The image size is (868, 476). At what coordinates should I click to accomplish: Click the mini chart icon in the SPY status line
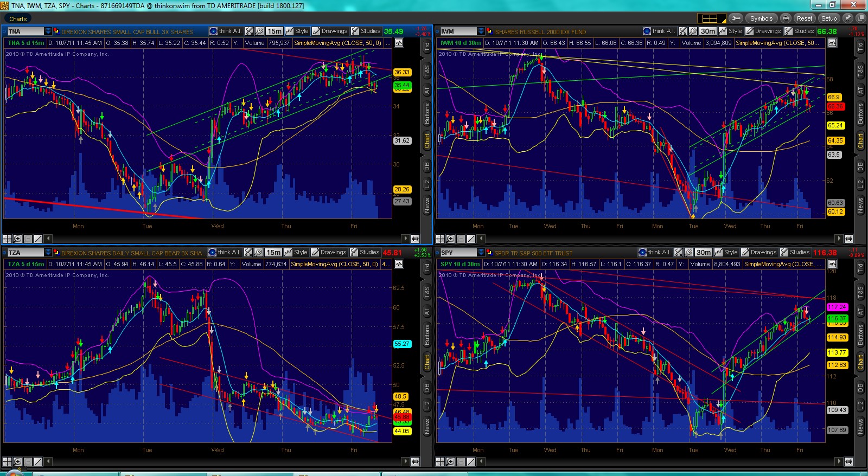point(832,264)
